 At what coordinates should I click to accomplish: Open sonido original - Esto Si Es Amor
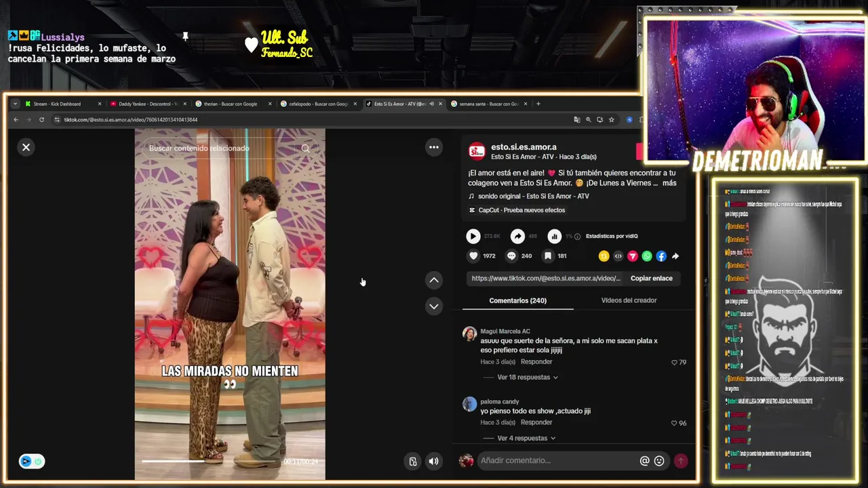pyautogui.click(x=533, y=197)
